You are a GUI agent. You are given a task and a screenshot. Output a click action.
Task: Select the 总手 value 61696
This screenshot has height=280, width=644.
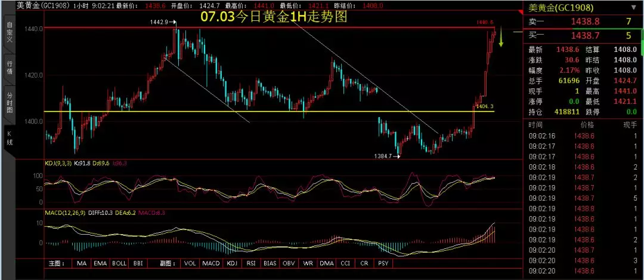pos(568,81)
